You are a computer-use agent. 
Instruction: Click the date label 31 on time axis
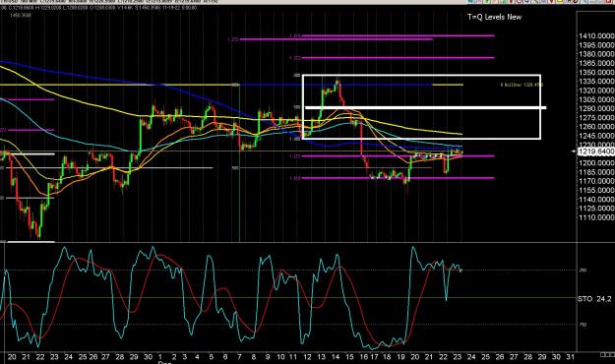(571, 357)
